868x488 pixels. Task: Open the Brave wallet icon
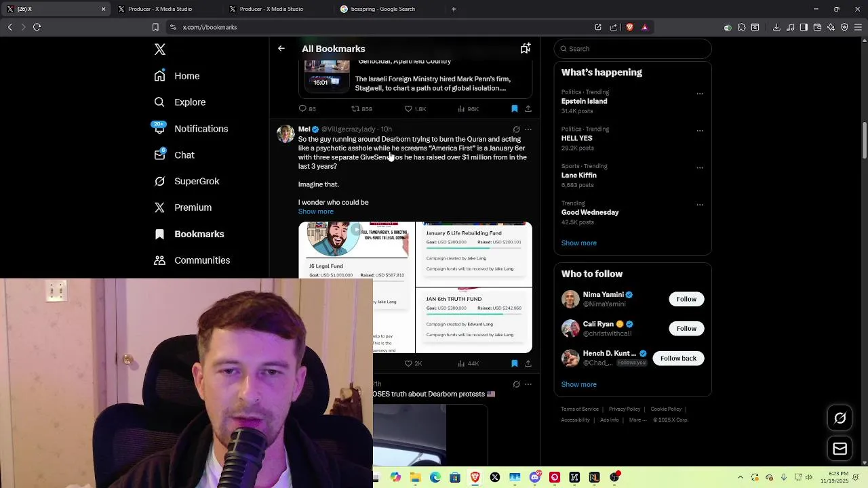tap(817, 27)
